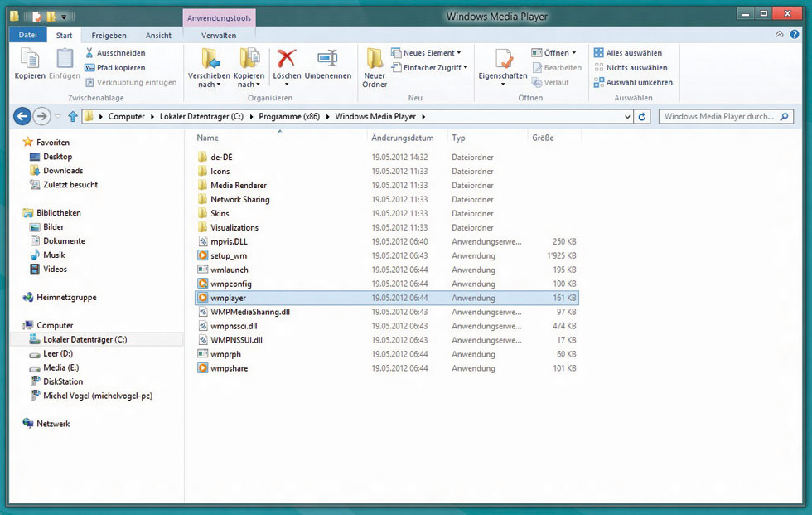Viewport: 812px width, 515px height.
Task: Expand breadcrumb arrow after Computer
Action: point(152,117)
